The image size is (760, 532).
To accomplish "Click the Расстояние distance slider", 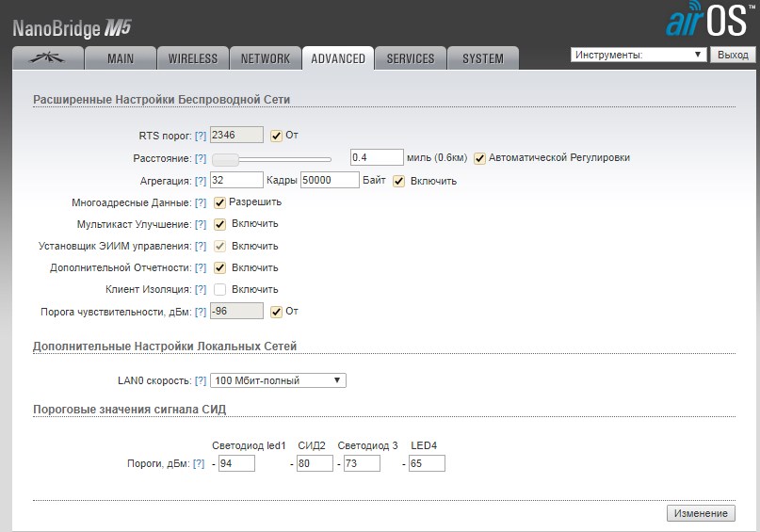I will pyautogui.click(x=272, y=159).
